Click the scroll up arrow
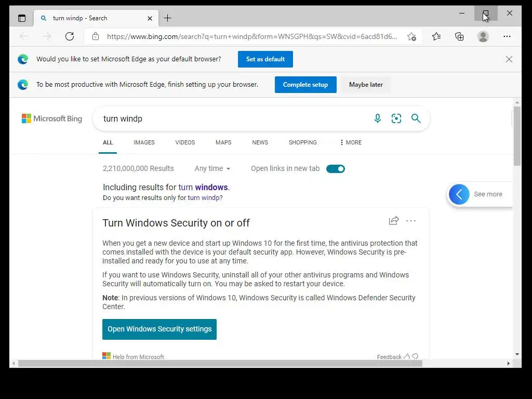Image resolution: width=532 pixels, height=399 pixels. pos(517,102)
